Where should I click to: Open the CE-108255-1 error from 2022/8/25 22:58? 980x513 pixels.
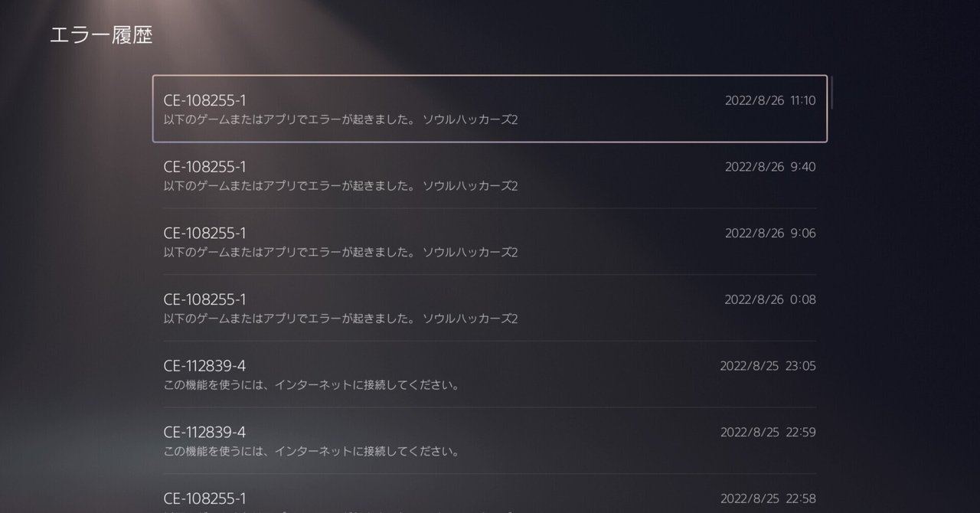coord(490,494)
